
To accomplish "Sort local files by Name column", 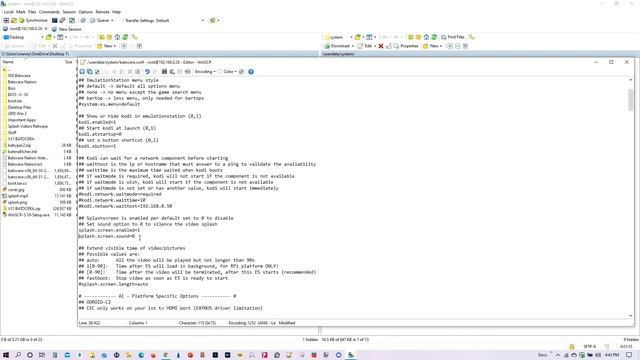I will tap(8, 62).
